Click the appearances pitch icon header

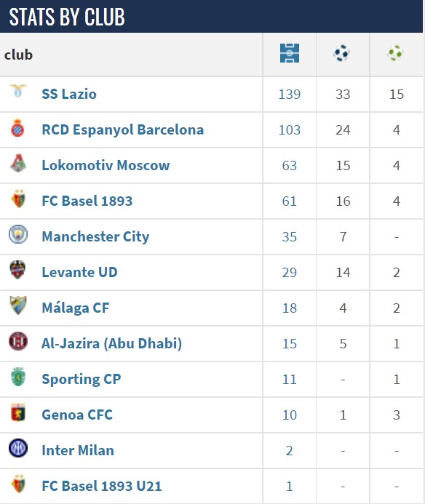click(289, 53)
